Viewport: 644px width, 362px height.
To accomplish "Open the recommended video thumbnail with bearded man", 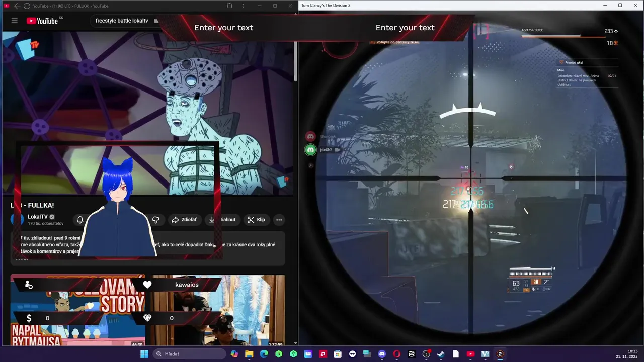I will pos(218,310).
